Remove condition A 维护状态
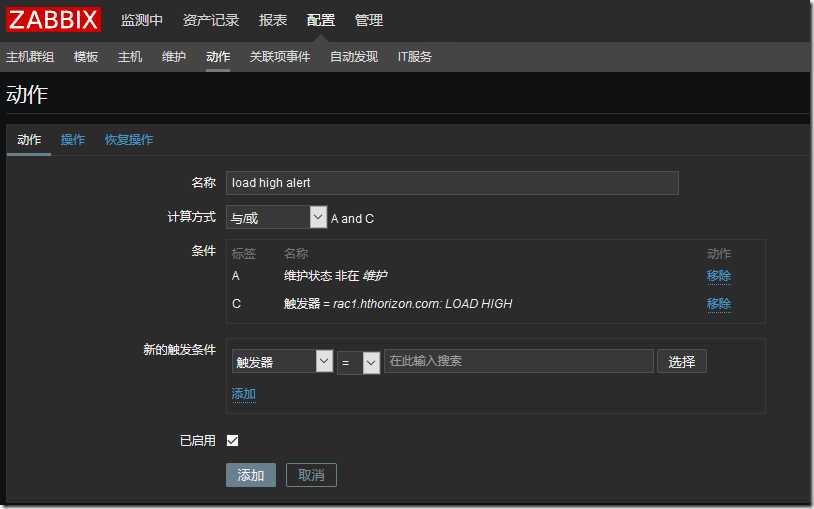 (718, 276)
